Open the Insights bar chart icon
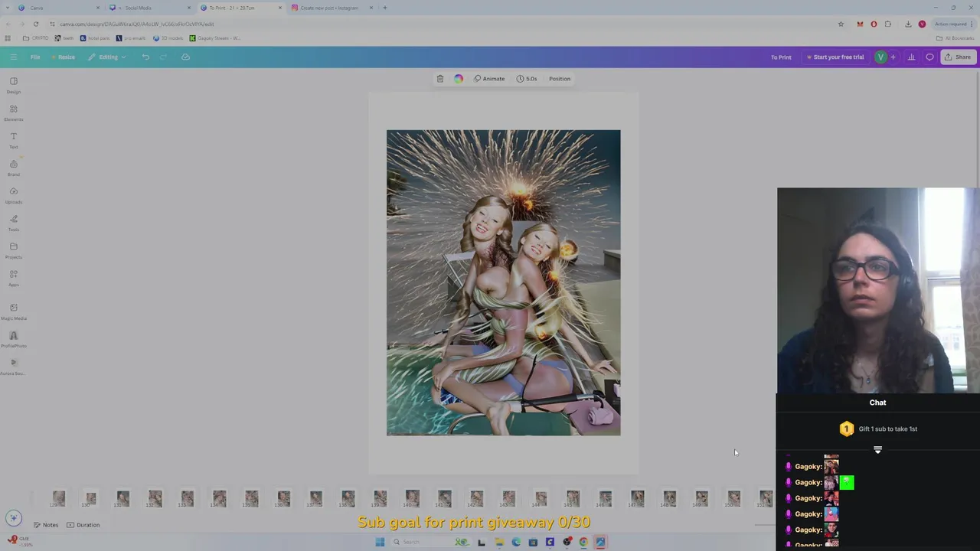The image size is (980, 551). point(911,57)
